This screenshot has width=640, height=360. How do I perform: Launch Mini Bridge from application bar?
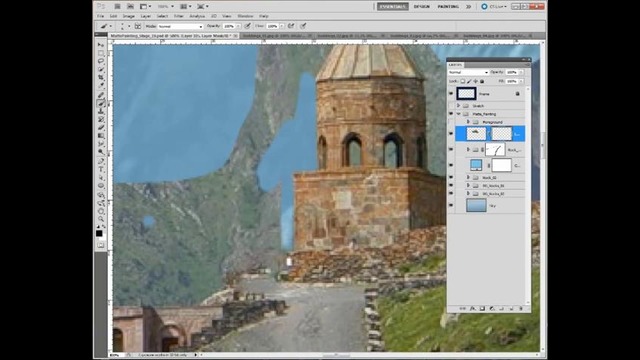[130, 7]
